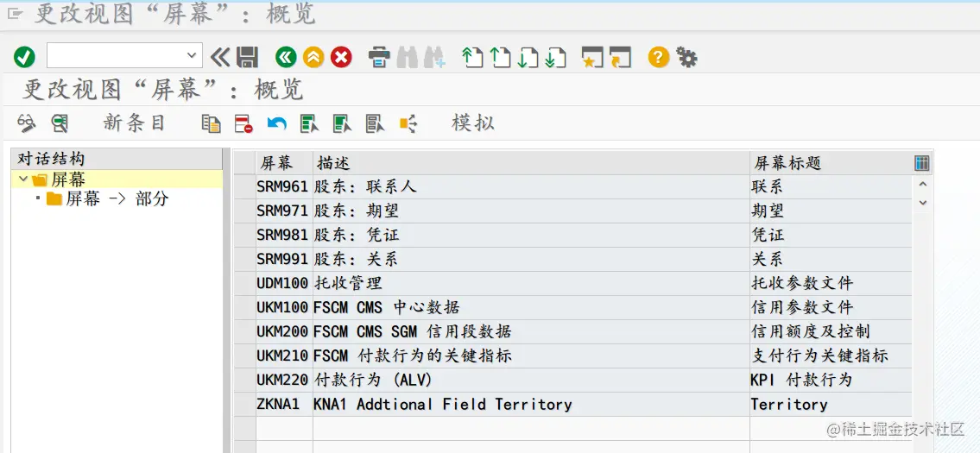Click table scroll down arrow
980x453 pixels.
pos(922,203)
